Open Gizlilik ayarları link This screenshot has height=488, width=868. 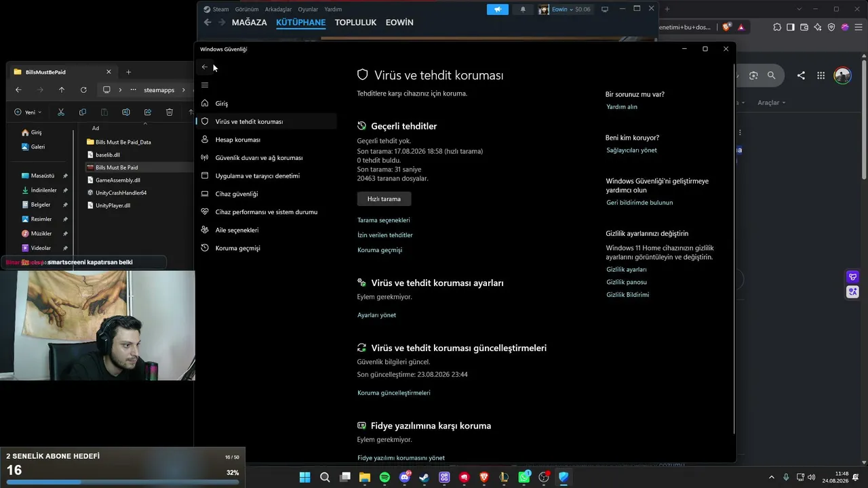[x=627, y=270]
